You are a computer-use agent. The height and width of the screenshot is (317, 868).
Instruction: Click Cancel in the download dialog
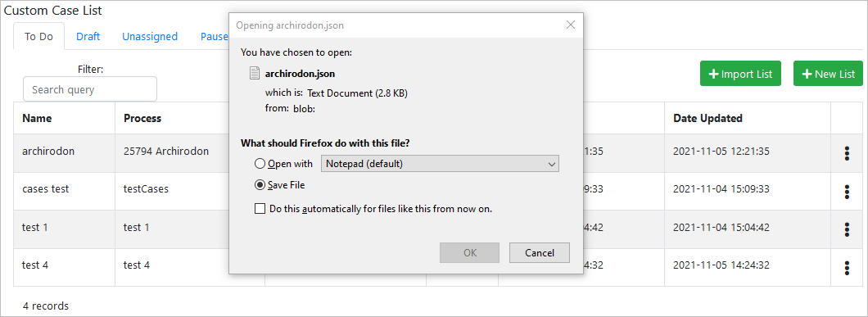[539, 253]
